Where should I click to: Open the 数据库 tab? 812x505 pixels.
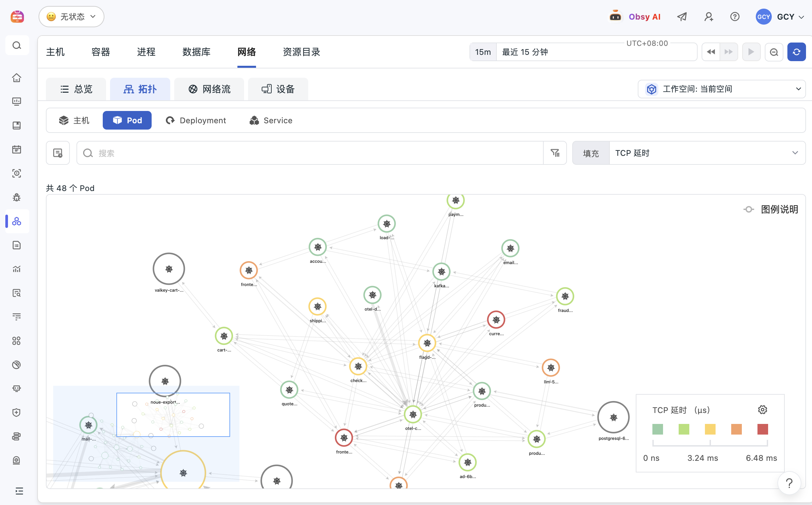click(196, 52)
